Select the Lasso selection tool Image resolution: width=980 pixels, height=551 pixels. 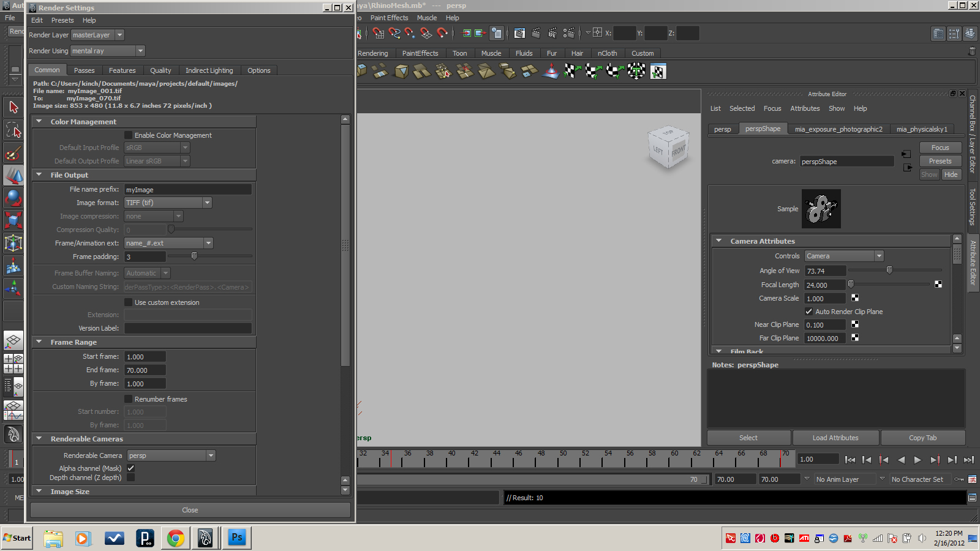[13, 129]
